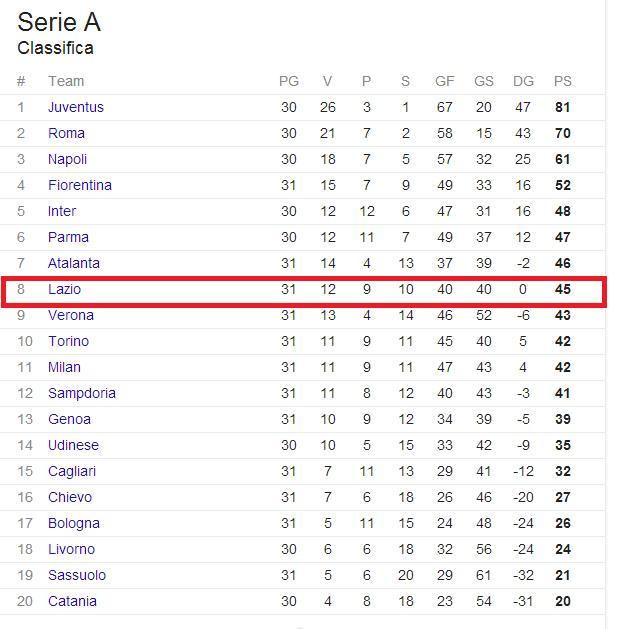Click the highlighted Lazio team link
Image resolution: width=617 pixels, height=629 pixels.
click(x=64, y=289)
